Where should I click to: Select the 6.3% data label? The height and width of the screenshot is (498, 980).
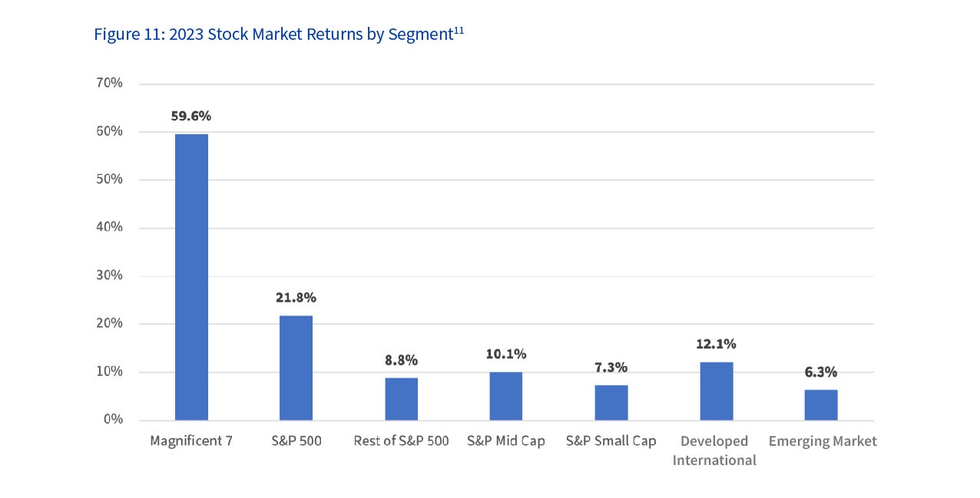[821, 372]
